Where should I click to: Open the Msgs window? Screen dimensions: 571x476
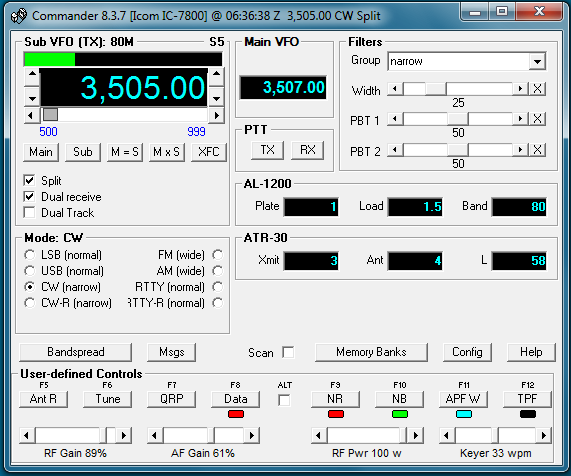coord(172,352)
